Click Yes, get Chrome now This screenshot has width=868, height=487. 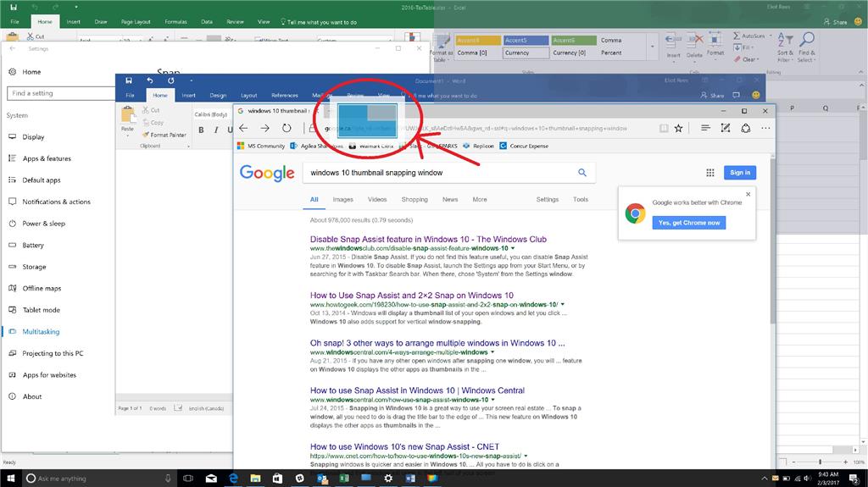click(688, 223)
